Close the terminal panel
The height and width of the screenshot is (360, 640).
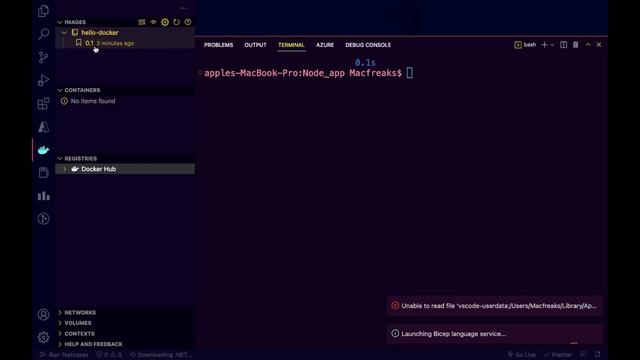click(599, 44)
